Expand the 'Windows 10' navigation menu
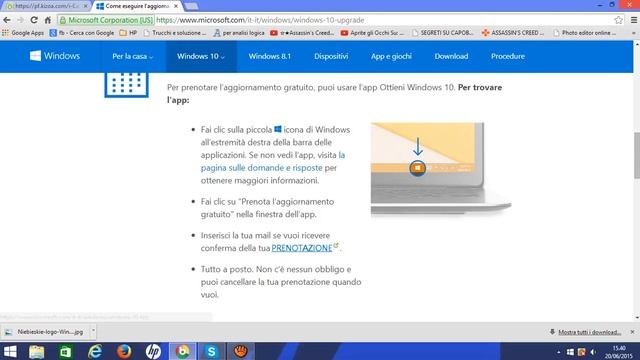Image resolution: width=640 pixels, height=360 pixels. coord(201,56)
